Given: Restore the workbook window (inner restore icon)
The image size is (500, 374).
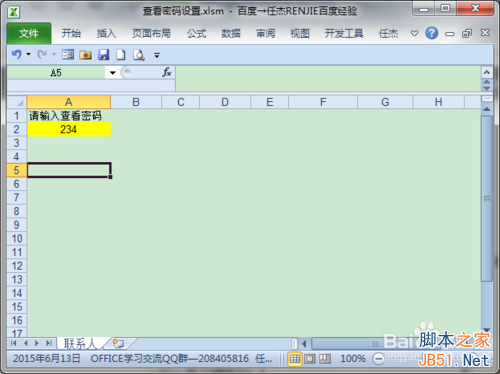Looking at the screenshot, I should tap(467, 33).
